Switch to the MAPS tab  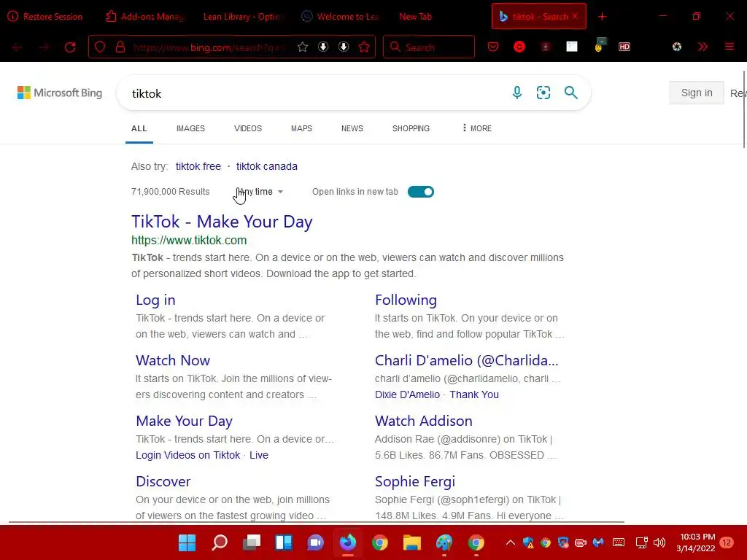pyautogui.click(x=301, y=128)
